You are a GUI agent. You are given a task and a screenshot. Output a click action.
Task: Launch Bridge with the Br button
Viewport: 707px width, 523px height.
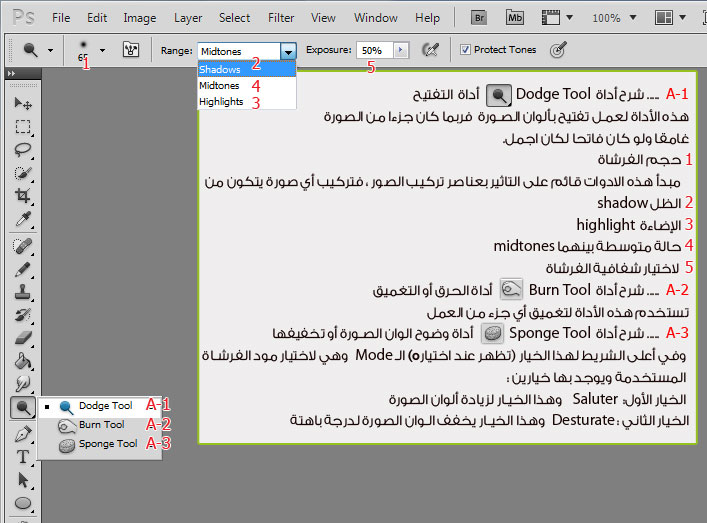[479, 18]
